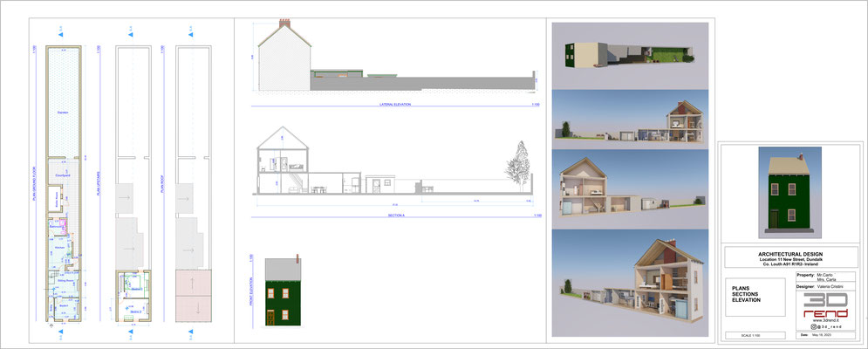Click the 'SCALE 1:100' box
This screenshot has width=868, height=349.
755,335
